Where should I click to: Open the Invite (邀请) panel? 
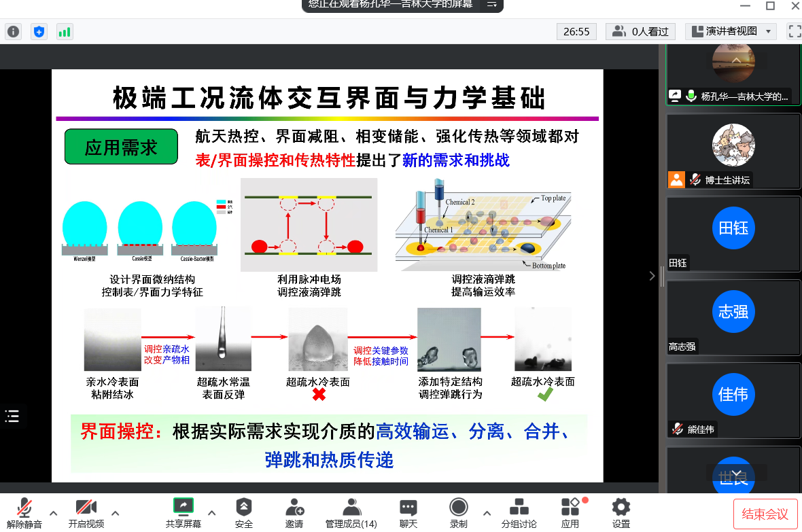click(294, 512)
